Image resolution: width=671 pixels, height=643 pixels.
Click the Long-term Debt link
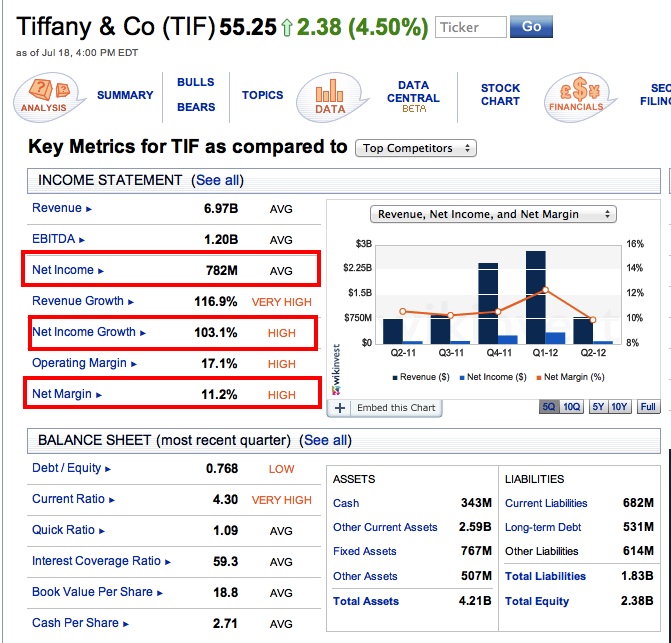543,527
